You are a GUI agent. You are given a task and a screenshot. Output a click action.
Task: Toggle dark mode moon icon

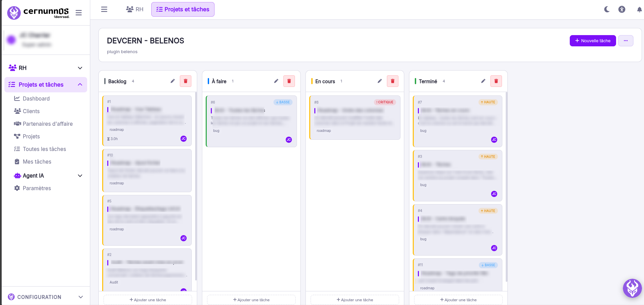(x=607, y=9)
